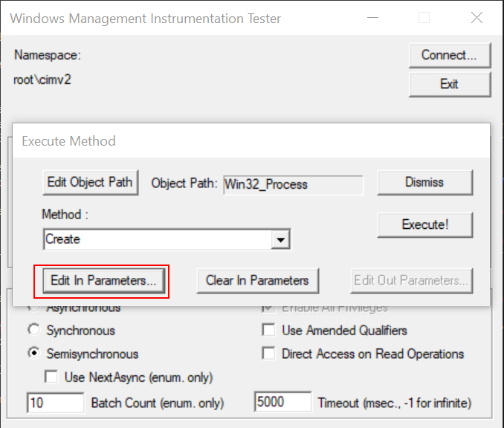Tick the Use Amended Qualifiers checkbox
Screen dimensions: 504x428
coord(268,331)
